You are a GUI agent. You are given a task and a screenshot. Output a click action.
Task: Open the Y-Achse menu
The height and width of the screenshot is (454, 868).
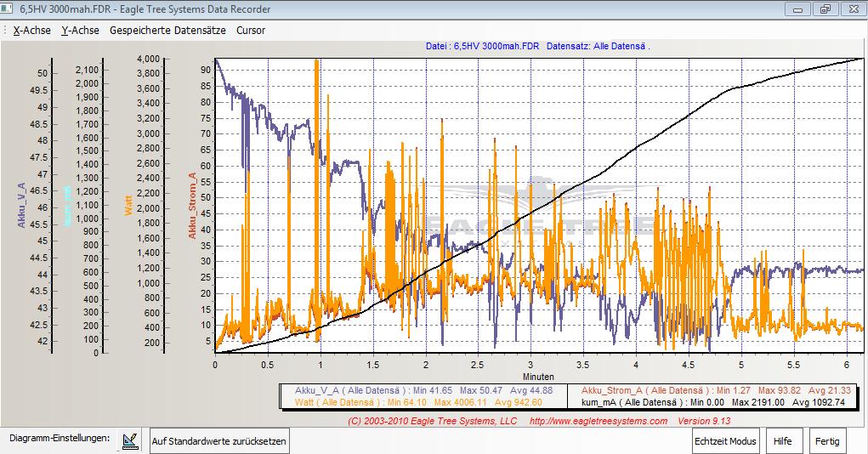[80, 30]
